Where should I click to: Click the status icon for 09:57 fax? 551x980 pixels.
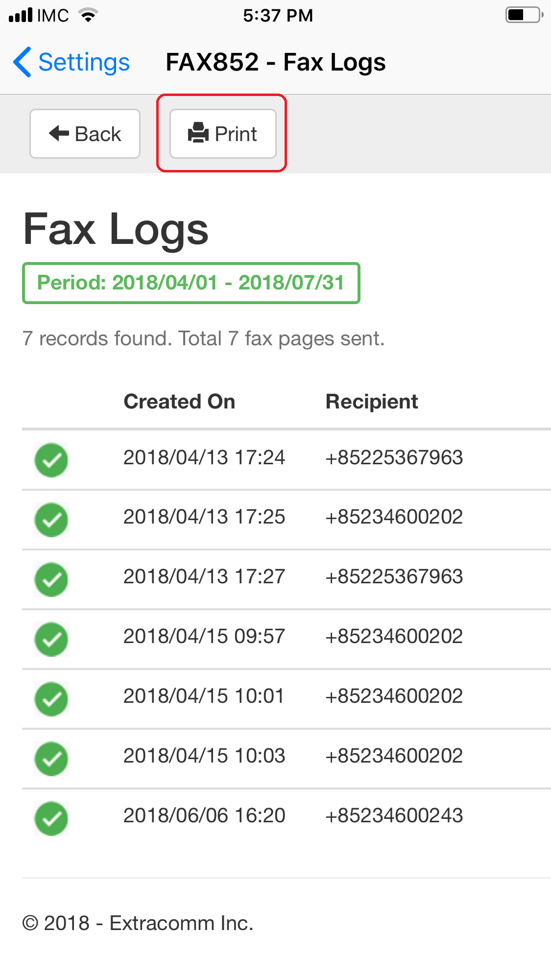51,639
